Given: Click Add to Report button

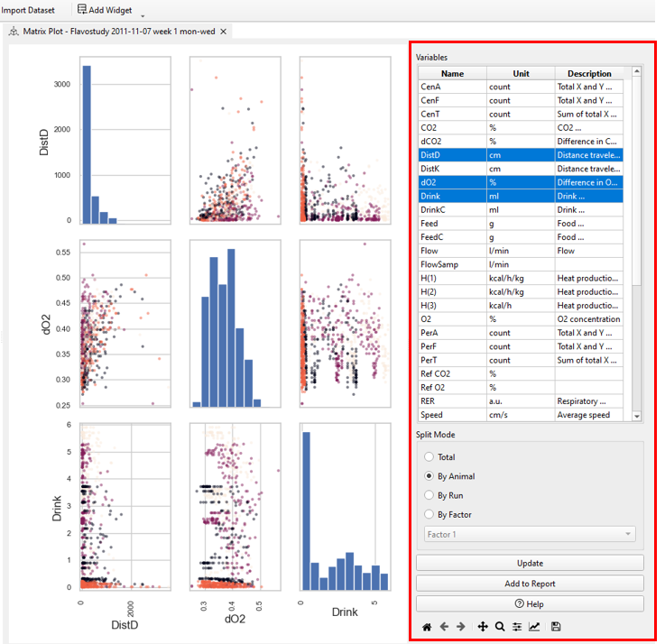Looking at the screenshot, I should [x=530, y=584].
